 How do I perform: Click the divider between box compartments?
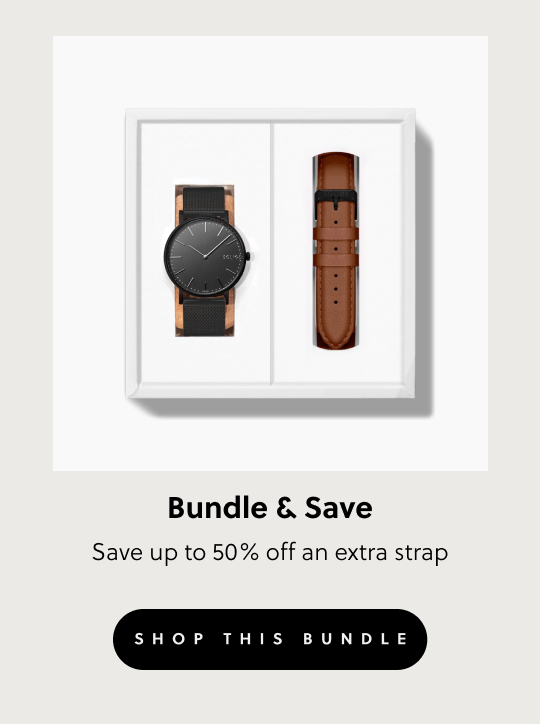click(272, 253)
